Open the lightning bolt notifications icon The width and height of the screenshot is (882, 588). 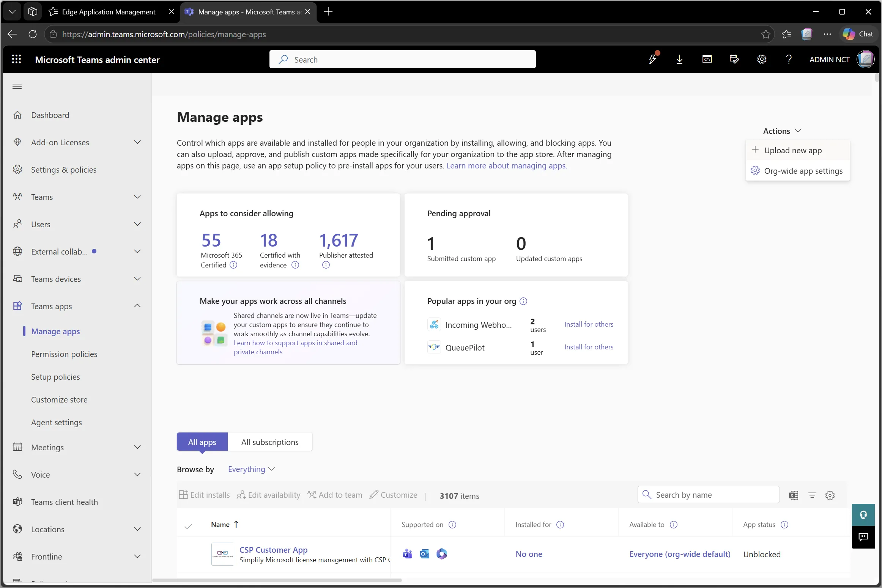click(x=652, y=59)
